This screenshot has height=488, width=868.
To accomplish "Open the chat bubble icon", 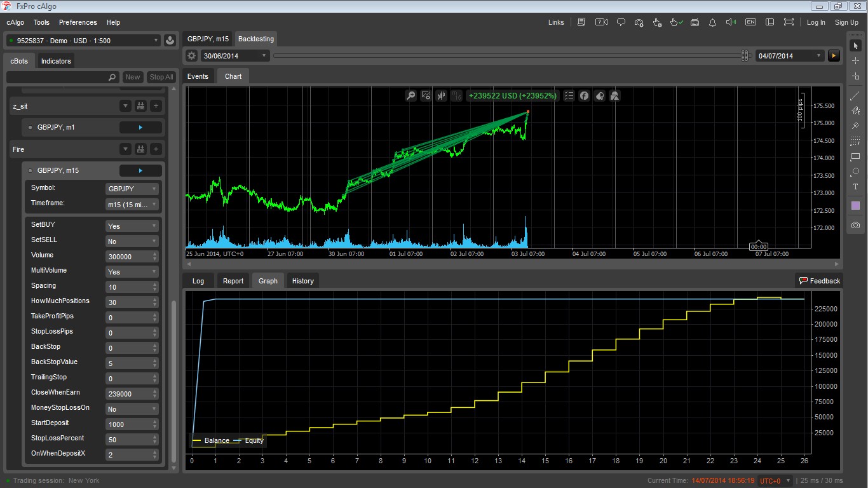I will coord(621,22).
